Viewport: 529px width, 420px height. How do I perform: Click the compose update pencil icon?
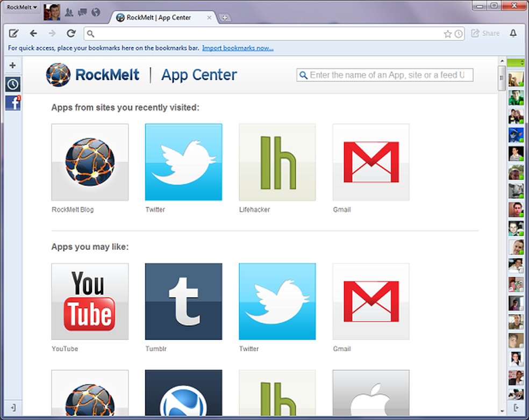(x=13, y=33)
